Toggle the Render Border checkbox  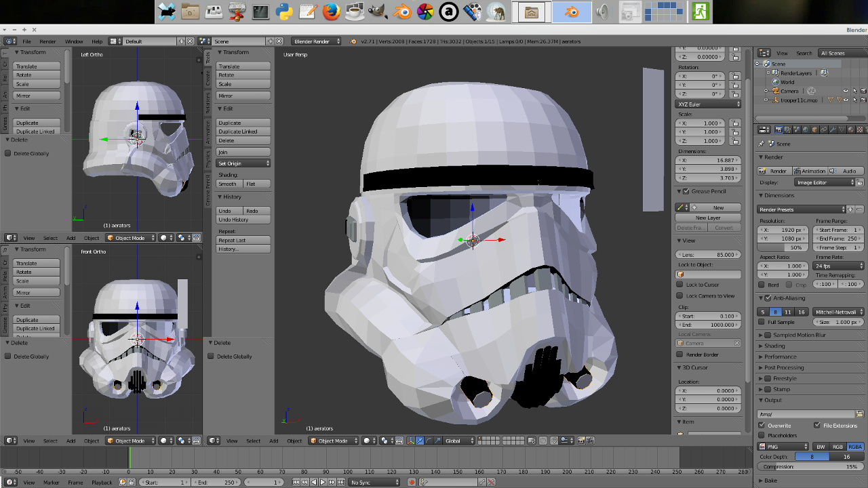(679, 354)
